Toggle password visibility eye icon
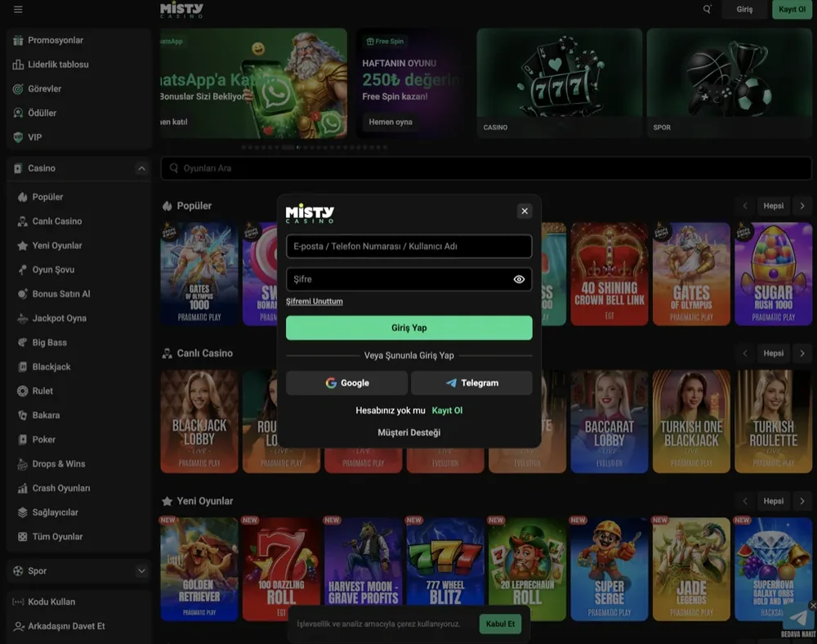 519,280
